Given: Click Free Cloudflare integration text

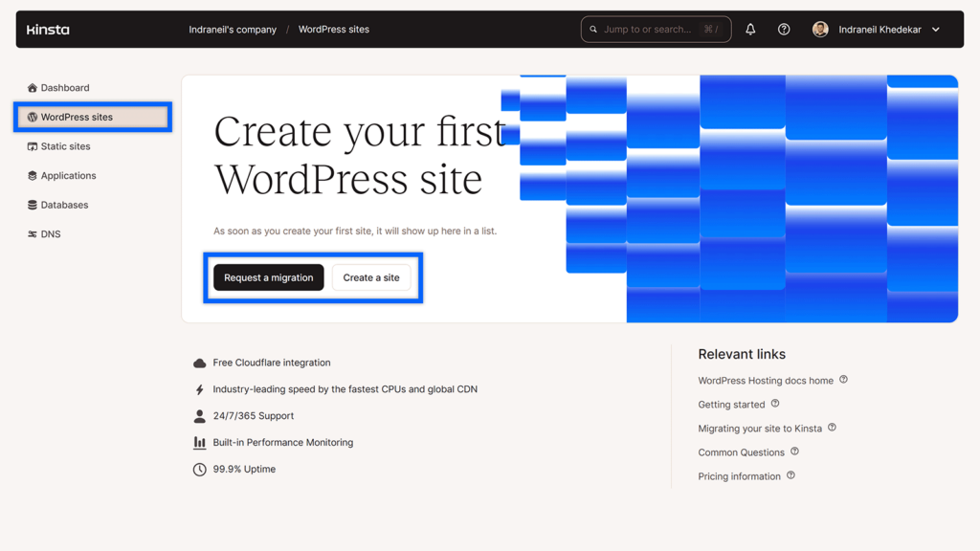Looking at the screenshot, I should 272,363.
